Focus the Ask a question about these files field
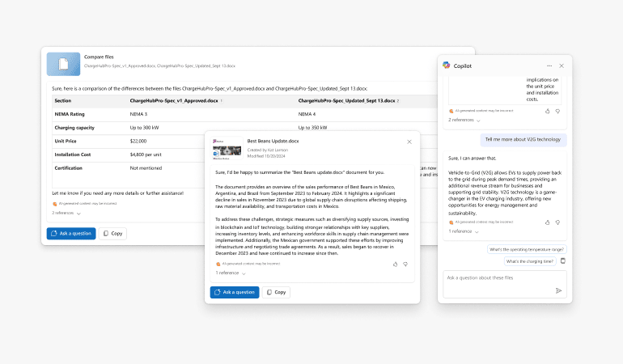Viewport: 623px width, 364px height. (x=505, y=284)
